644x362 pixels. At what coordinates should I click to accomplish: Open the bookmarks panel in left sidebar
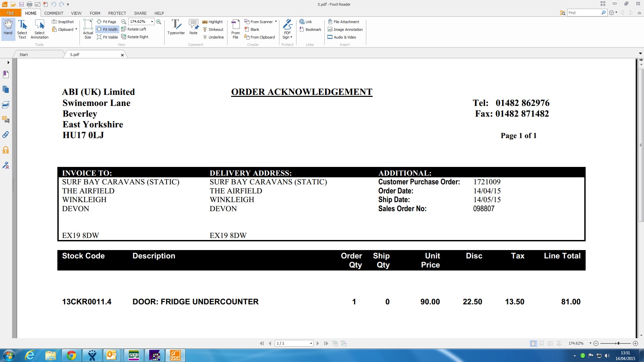6,74
